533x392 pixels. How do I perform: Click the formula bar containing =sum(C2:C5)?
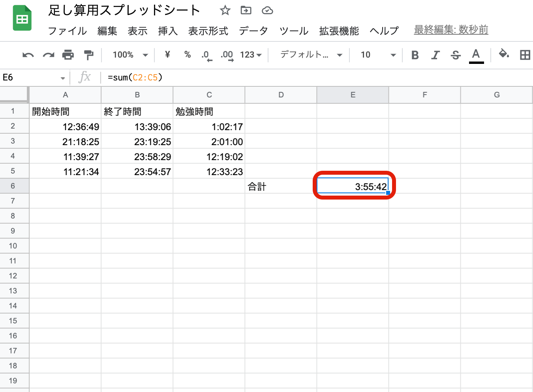[316, 77]
